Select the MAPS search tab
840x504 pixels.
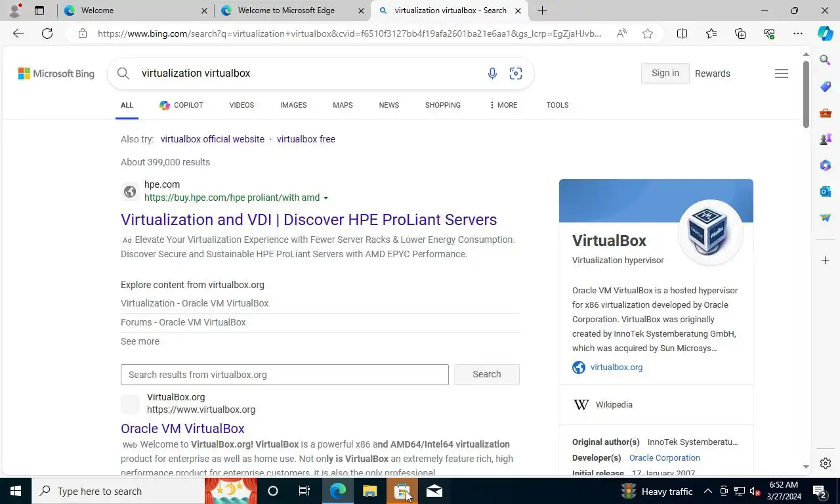point(343,105)
